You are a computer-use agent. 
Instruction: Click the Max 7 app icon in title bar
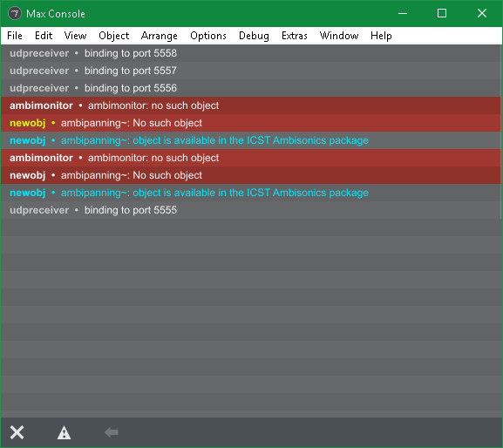pos(15,13)
